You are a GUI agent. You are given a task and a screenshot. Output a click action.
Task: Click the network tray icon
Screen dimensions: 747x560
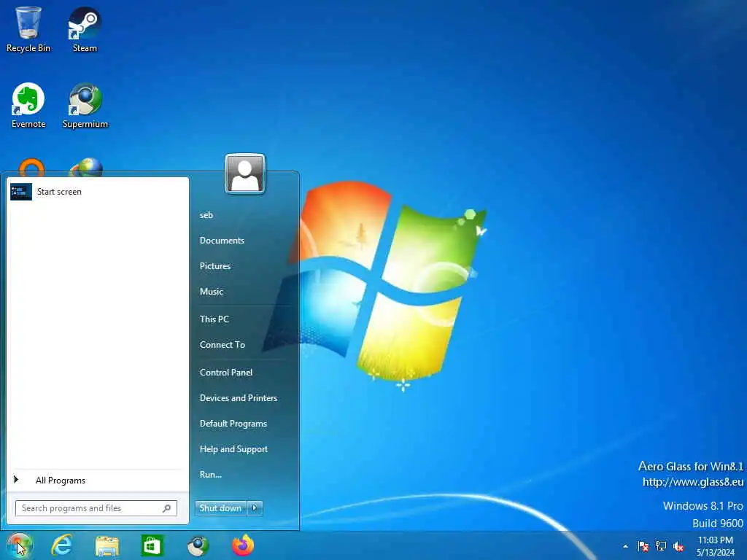coord(661,546)
